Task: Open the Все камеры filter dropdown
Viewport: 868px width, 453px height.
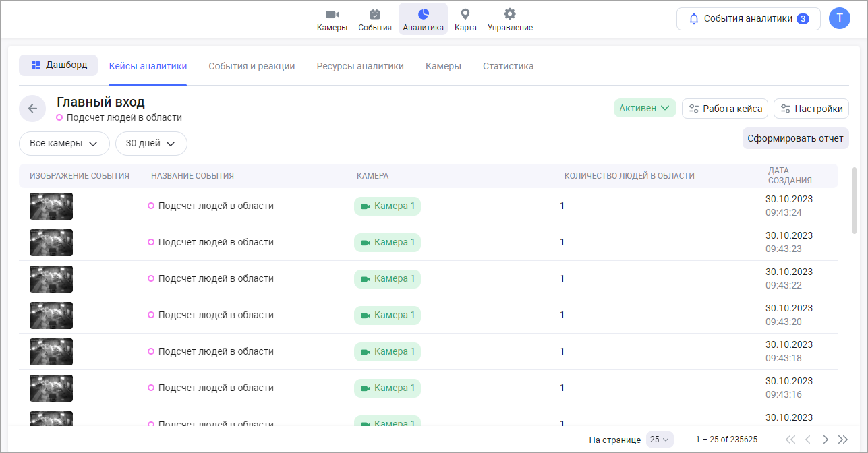Action: [x=64, y=144]
